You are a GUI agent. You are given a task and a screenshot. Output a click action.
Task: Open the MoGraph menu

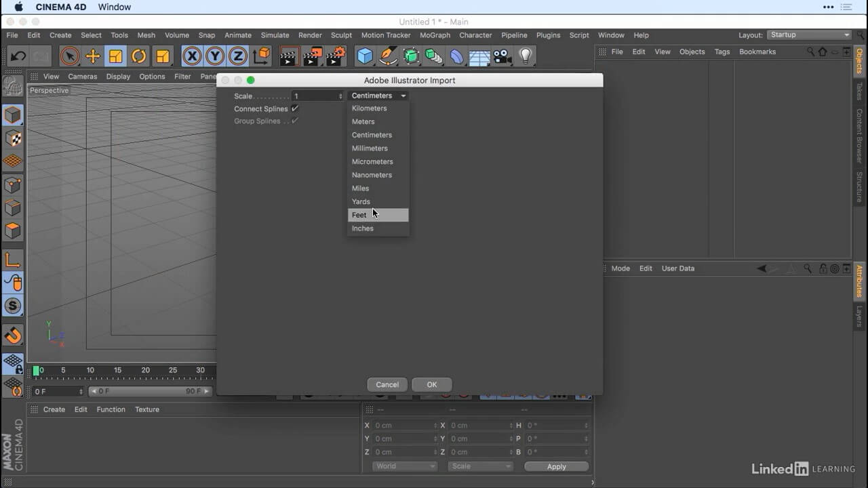click(435, 35)
